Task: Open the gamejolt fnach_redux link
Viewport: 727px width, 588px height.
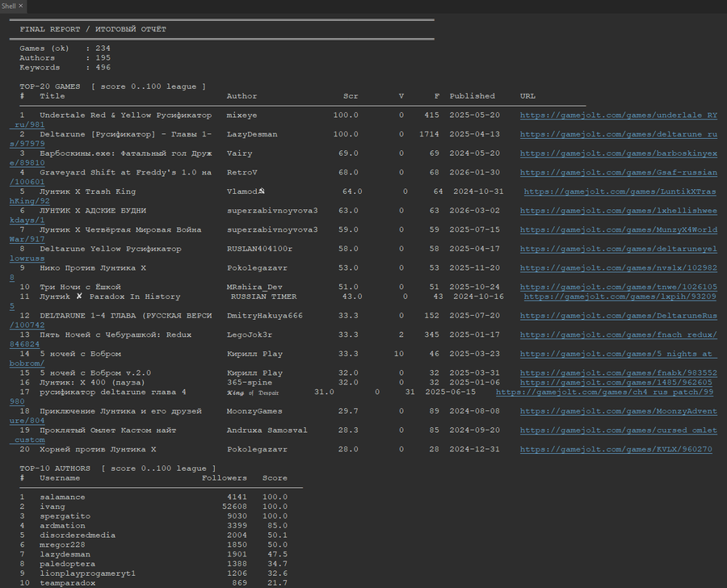Action: (x=619, y=334)
